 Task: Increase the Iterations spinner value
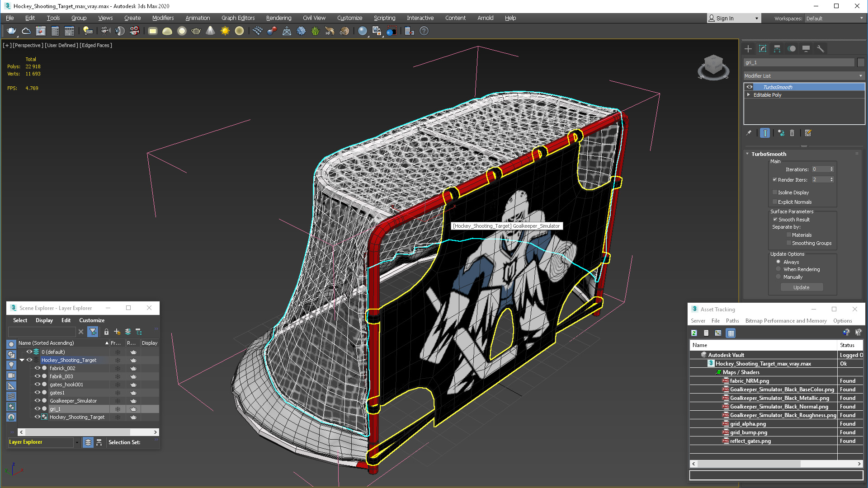831,168
